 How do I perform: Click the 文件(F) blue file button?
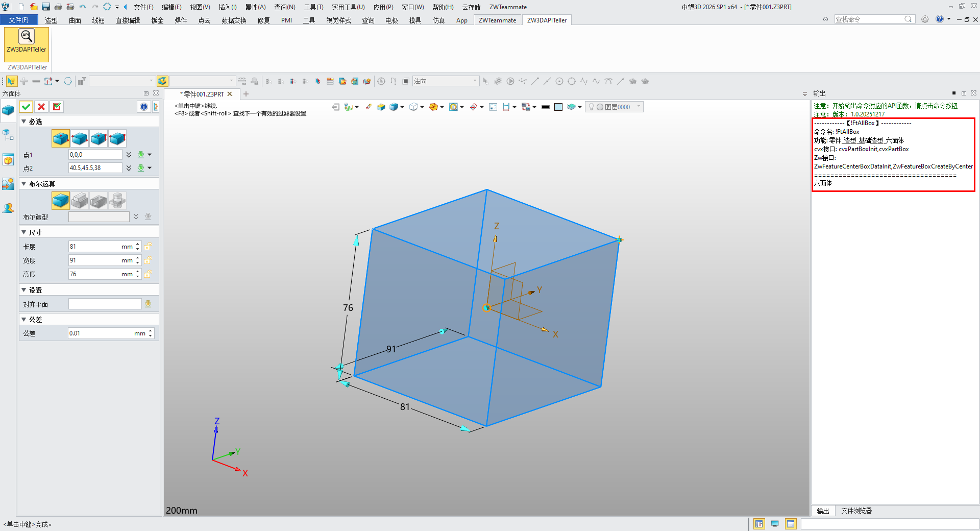pos(19,20)
